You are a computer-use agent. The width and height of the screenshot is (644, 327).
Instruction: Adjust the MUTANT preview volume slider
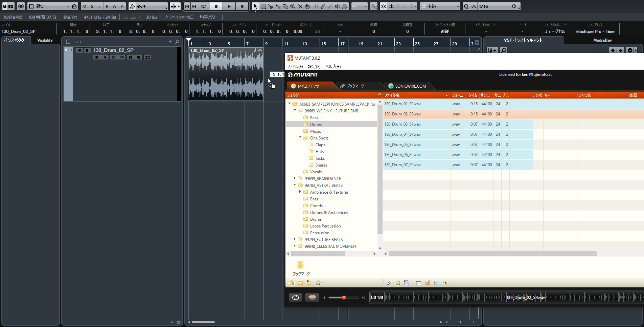(343, 298)
